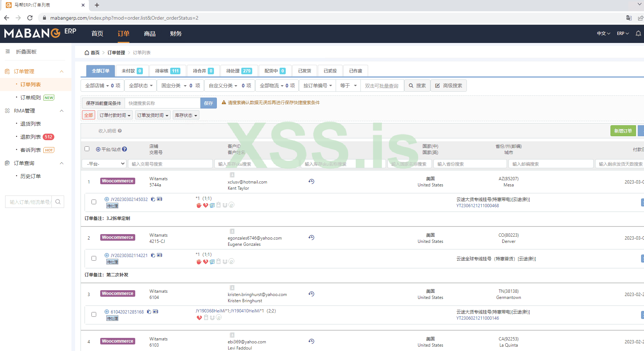Click broken heart icon on order JY20230302114221

206,262
